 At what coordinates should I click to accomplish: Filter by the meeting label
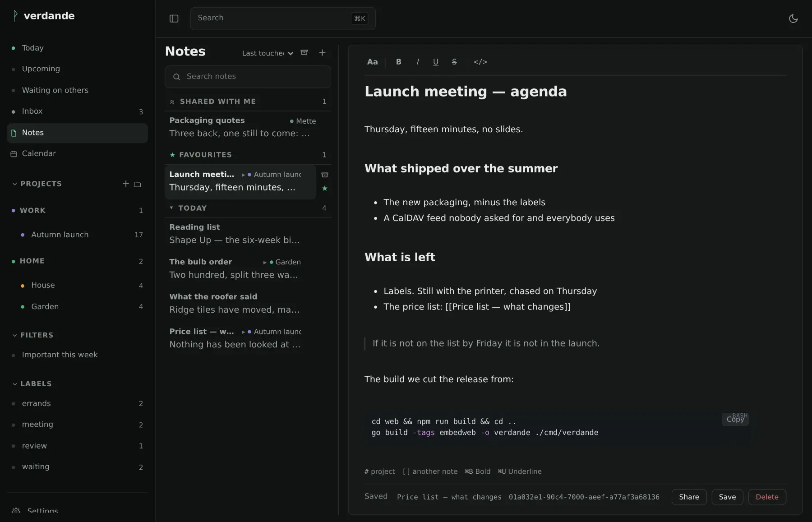(77, 425)
